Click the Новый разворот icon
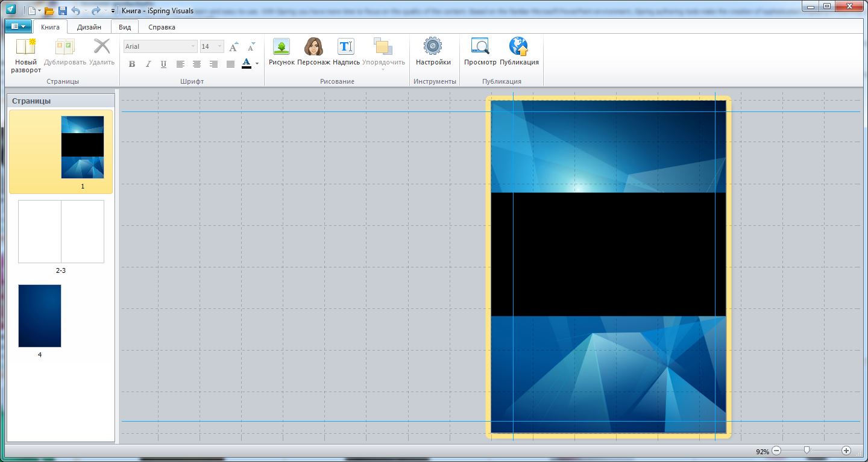 pyautogui.click(x=26, y=48)
